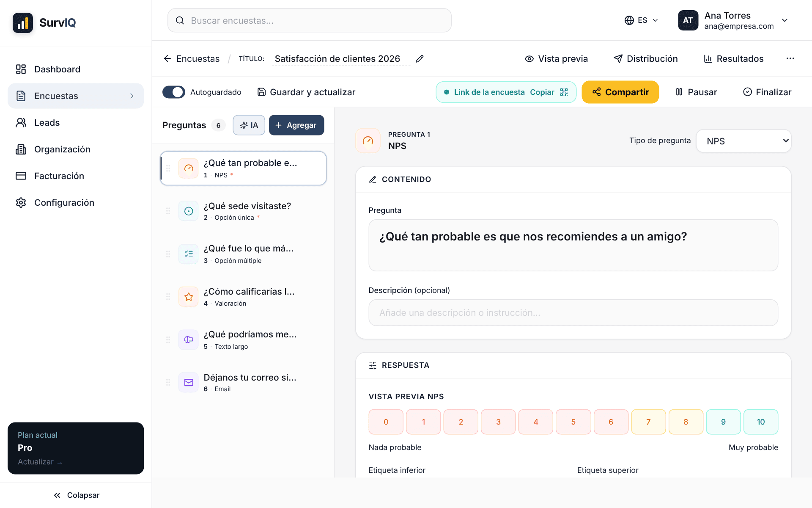This screenshot has height=508, width=812.
Task: Click the Descripción optional input field
Action: click(x=573, y=313)
